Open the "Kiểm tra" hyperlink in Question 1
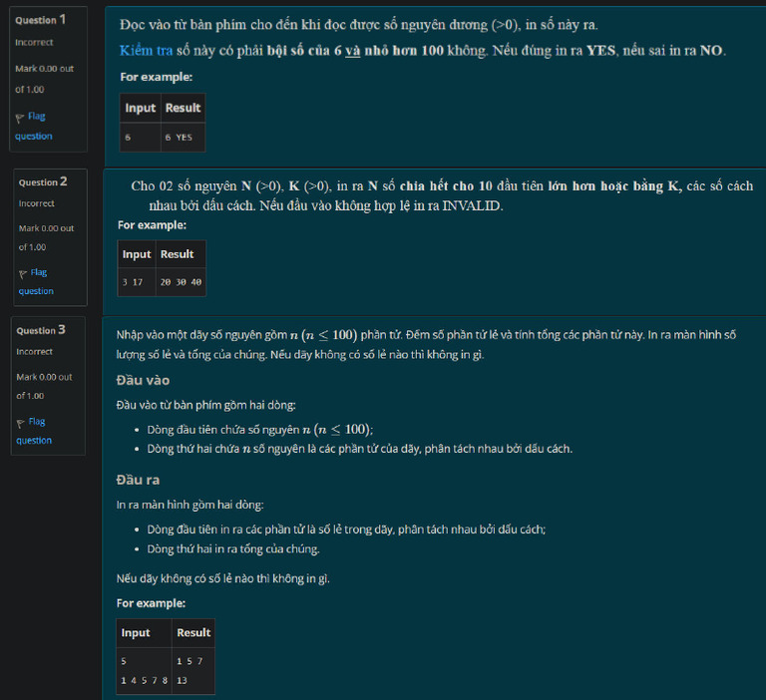This screenshot has width=766, height=700. (x=144, y=50)
